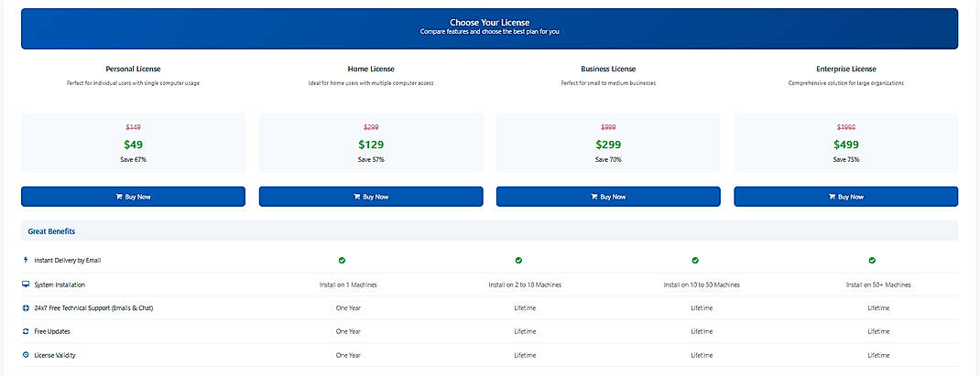Click 'System Installation' row label
This screenshot has width=980, height=376.
pos(60,285)
